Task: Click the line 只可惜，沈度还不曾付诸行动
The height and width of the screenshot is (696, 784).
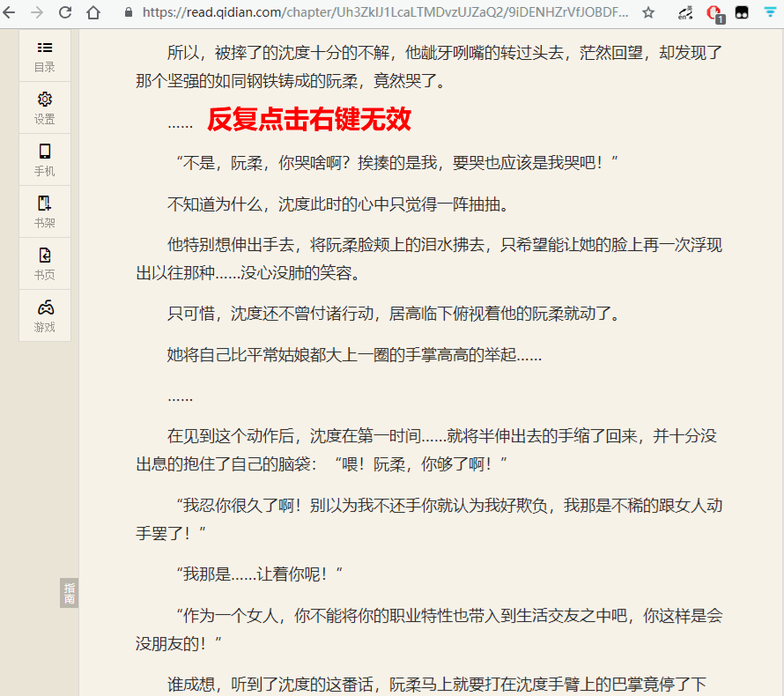Action: 394,314
